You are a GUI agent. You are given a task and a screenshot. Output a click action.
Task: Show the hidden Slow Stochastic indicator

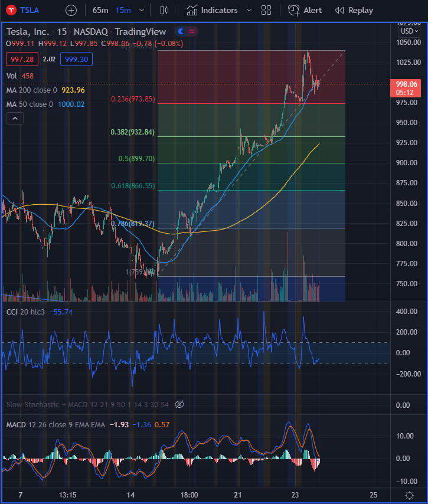179,404
